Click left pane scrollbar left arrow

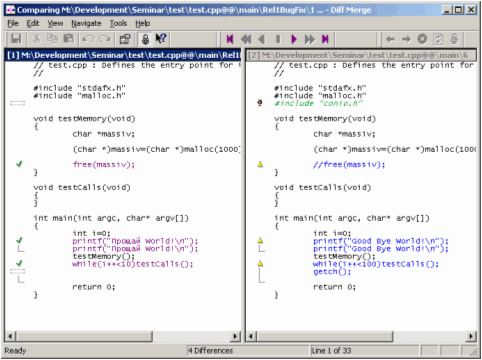click(x=10, y=336)
